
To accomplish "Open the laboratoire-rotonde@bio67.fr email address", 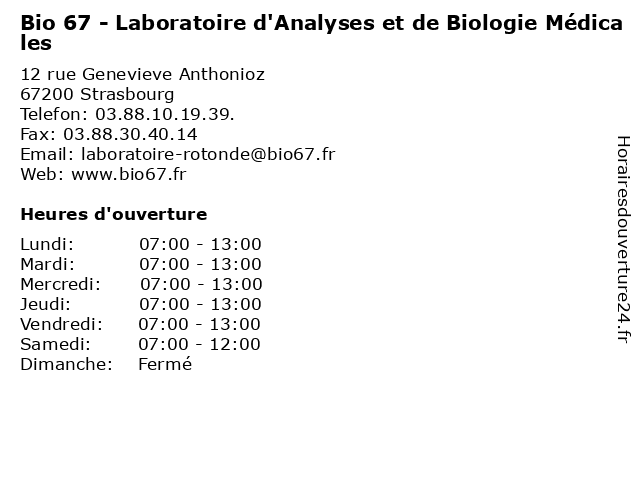I will 208,154.
